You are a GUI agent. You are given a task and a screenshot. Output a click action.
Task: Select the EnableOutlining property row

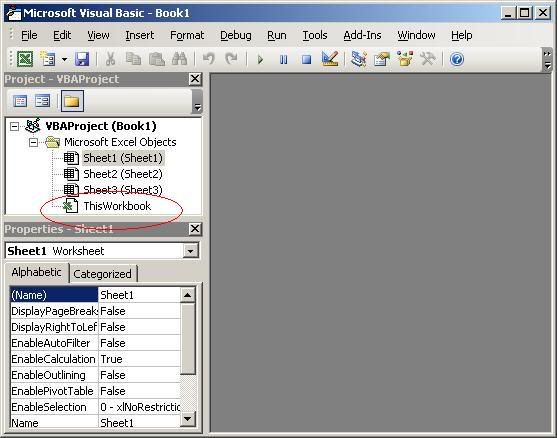95,375
